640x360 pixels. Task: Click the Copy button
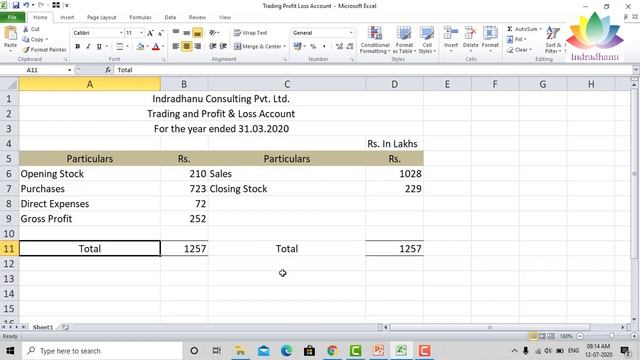pos(35,40)
